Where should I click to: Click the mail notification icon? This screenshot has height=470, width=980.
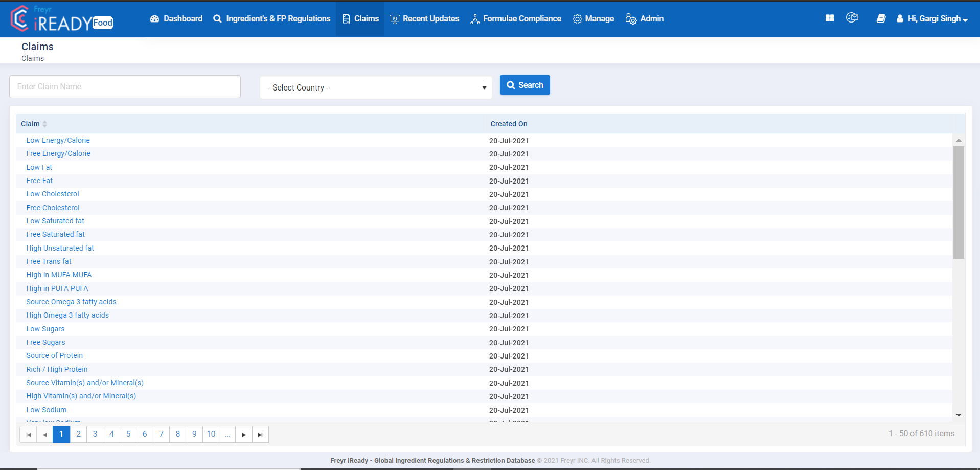coord(852,17)
